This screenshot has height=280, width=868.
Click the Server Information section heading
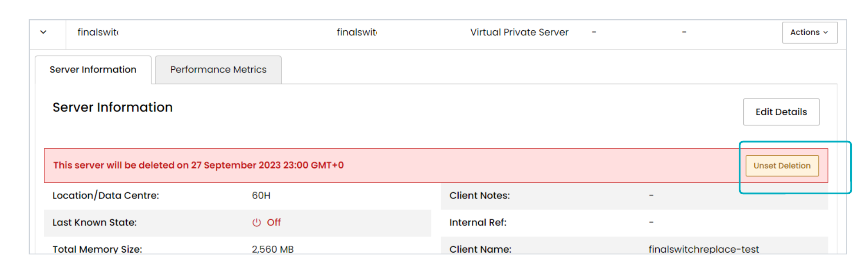point(112,107)
